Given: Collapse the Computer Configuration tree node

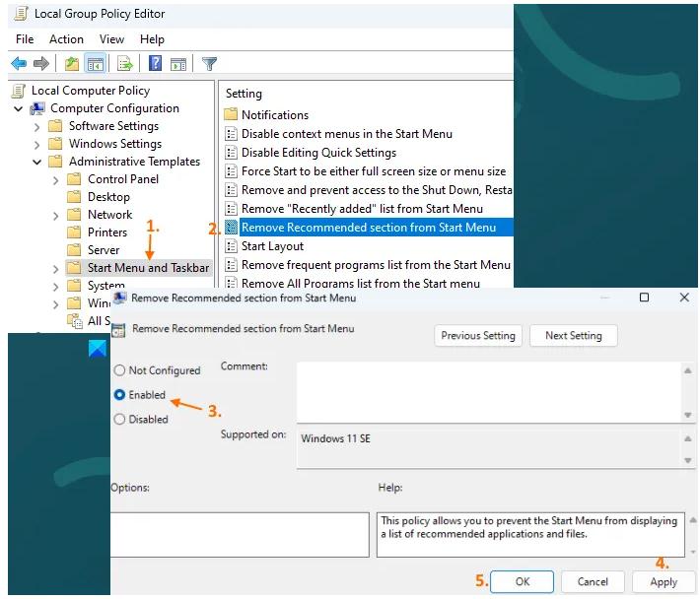Looking at the screenshot, I should (x=19, y=108).
